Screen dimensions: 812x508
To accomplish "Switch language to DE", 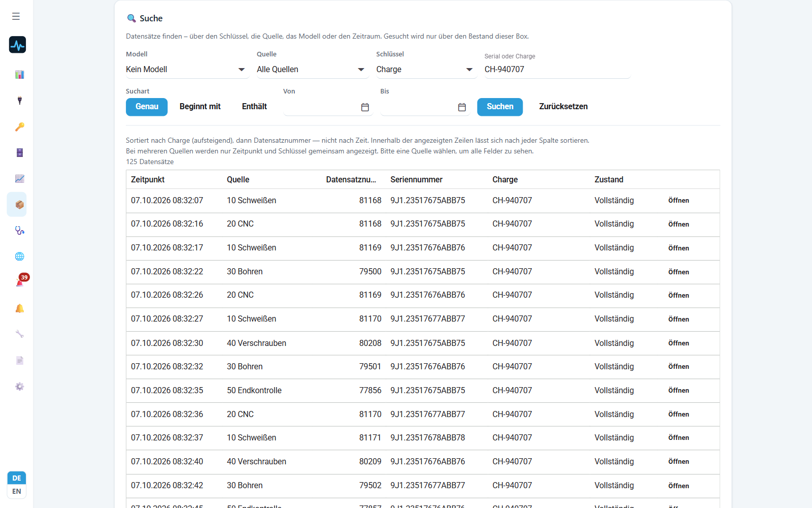I will 17,478.
